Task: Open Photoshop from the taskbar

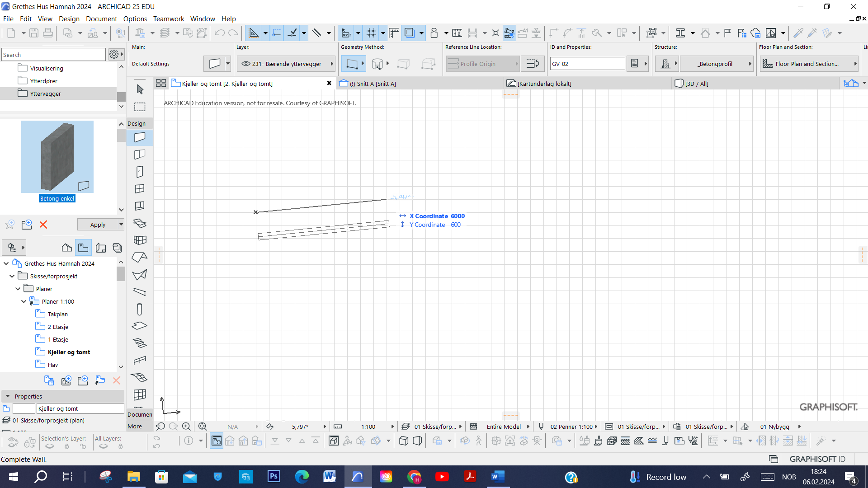Action: point(274,477)
